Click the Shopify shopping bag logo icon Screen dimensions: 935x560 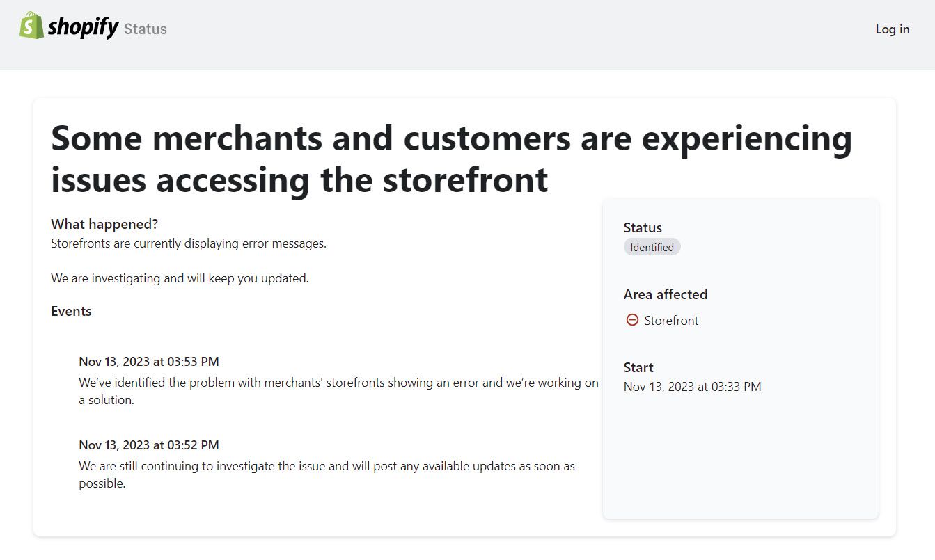[31, 26]
